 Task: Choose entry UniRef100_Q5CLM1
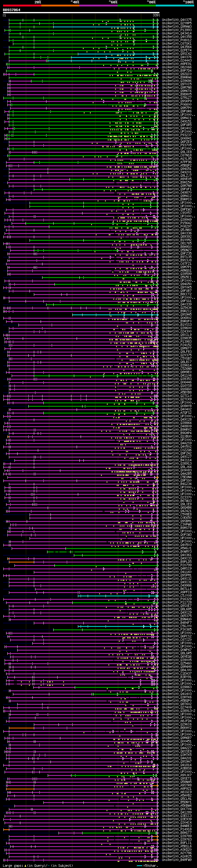click(177, 799)
